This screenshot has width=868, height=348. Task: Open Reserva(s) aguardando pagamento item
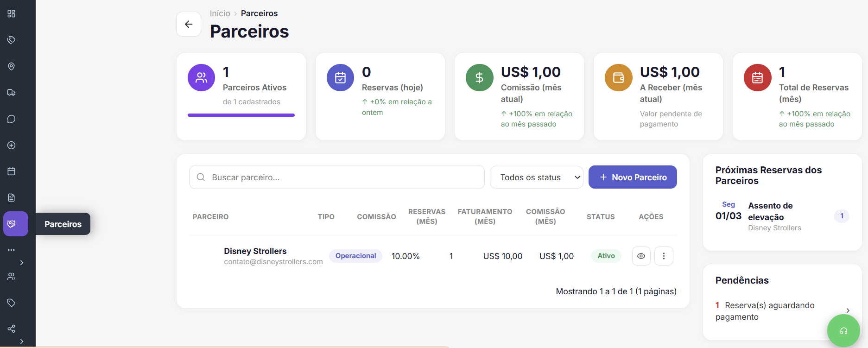782,311
